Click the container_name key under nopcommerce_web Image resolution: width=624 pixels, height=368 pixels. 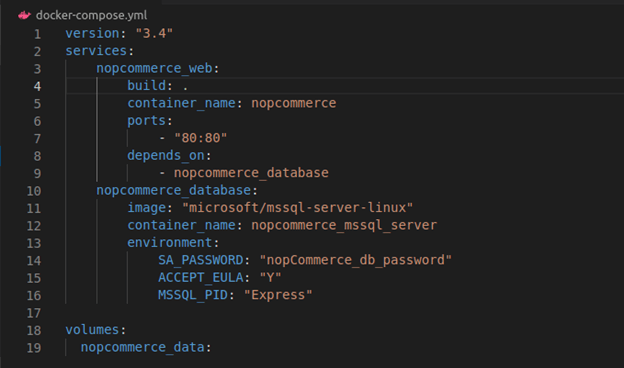click(x=181, y=103)
